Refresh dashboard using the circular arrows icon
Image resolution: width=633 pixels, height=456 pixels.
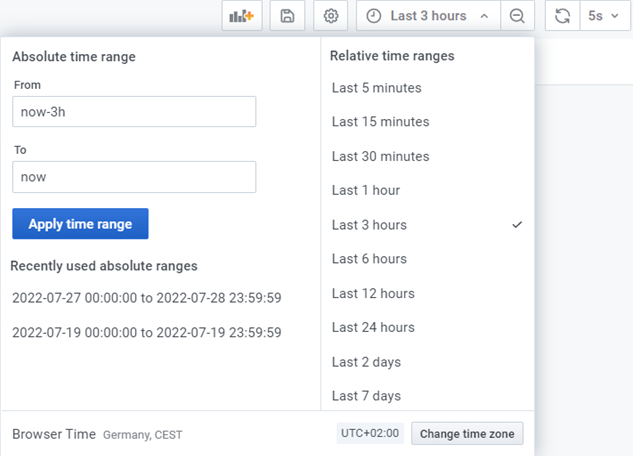pos(562,16)
